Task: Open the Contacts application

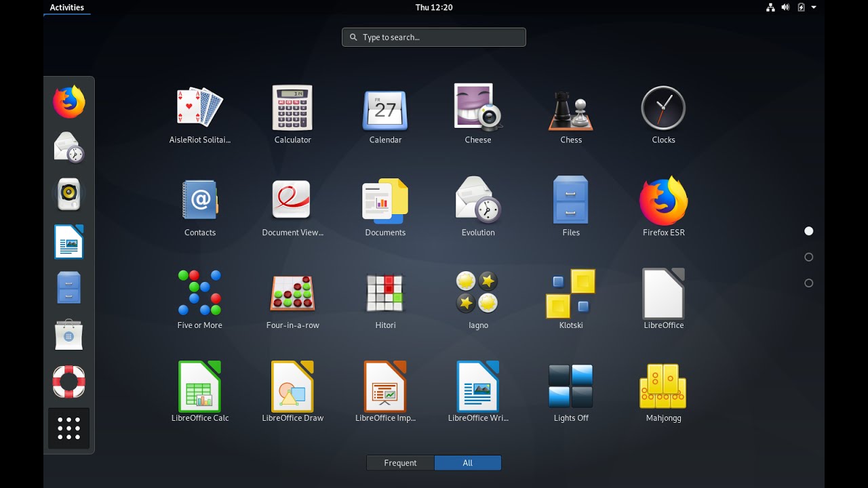Action: coord(200,199)
